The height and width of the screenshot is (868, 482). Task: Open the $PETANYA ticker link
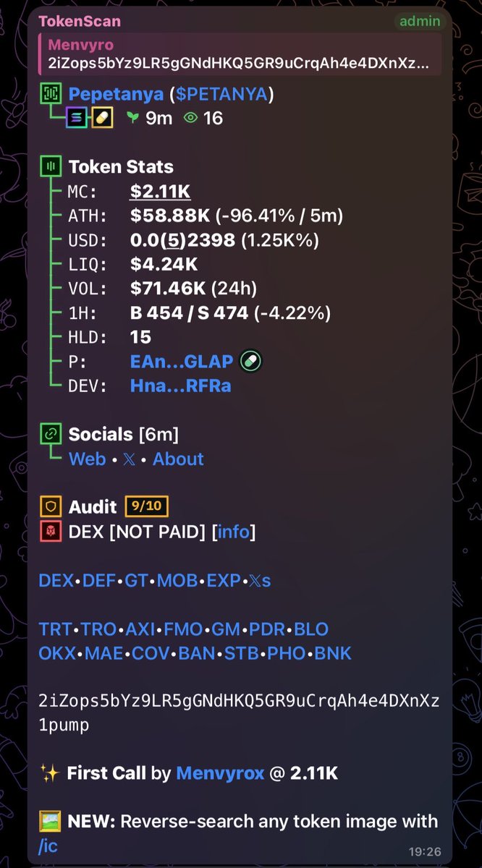point(222,93)
